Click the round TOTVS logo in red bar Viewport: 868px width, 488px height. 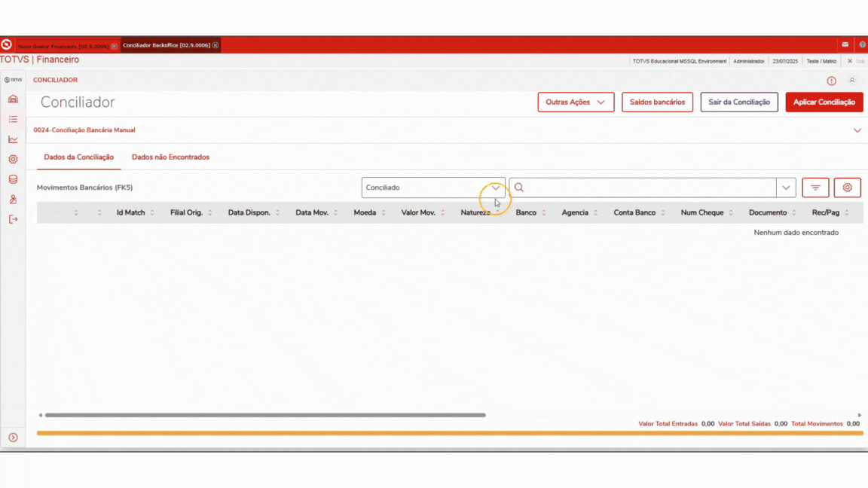tap(6, 45)
